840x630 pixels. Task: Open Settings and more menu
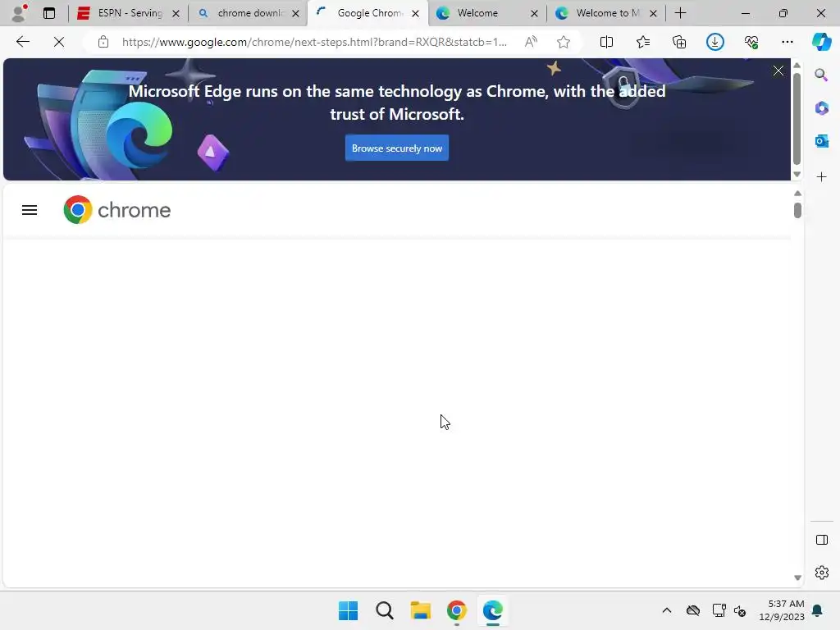(x=787, y=42)
